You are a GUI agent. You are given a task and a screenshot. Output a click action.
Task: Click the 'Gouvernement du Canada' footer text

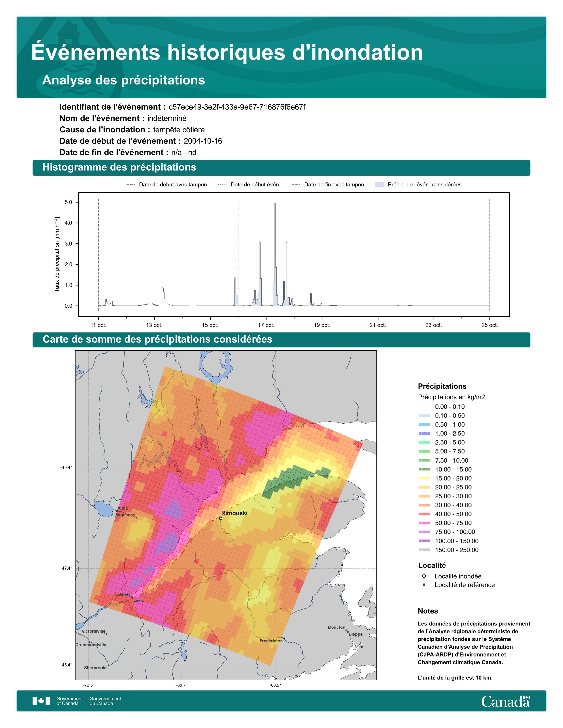[x=105, y=701]
